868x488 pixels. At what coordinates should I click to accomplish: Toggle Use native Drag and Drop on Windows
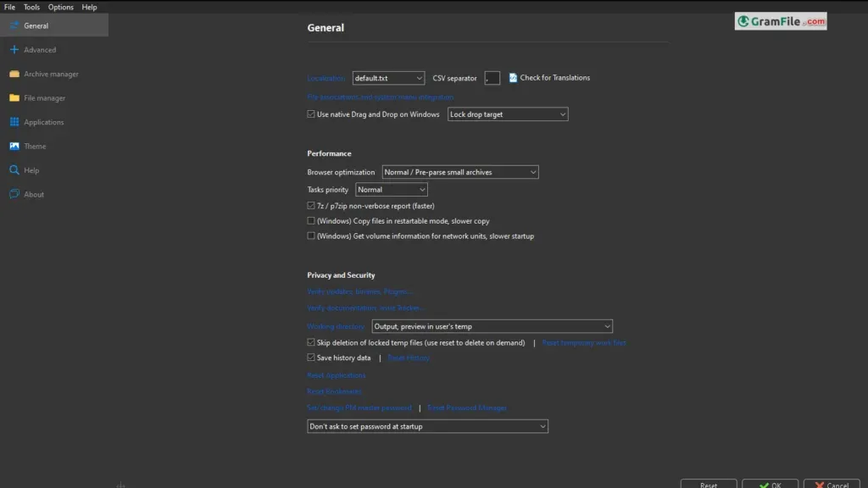pyautogui.click(x=311, y=114)
